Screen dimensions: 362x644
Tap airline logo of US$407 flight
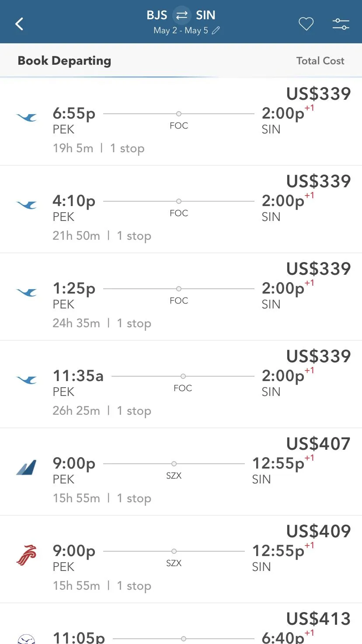(27, 467)
